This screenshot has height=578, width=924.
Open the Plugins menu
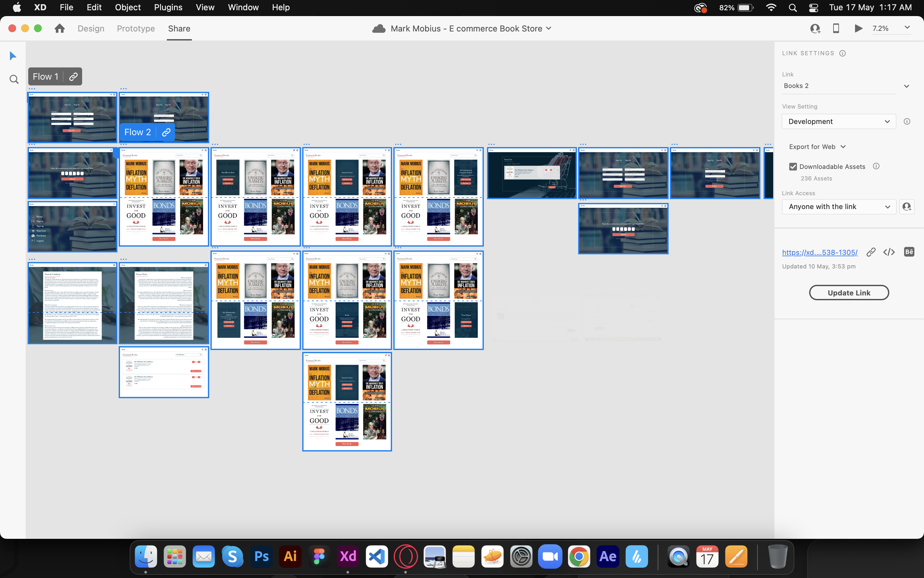click(168, 8)
